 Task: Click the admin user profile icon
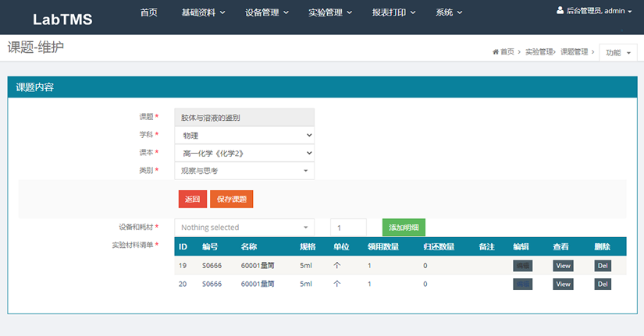(x=560, y=11)
